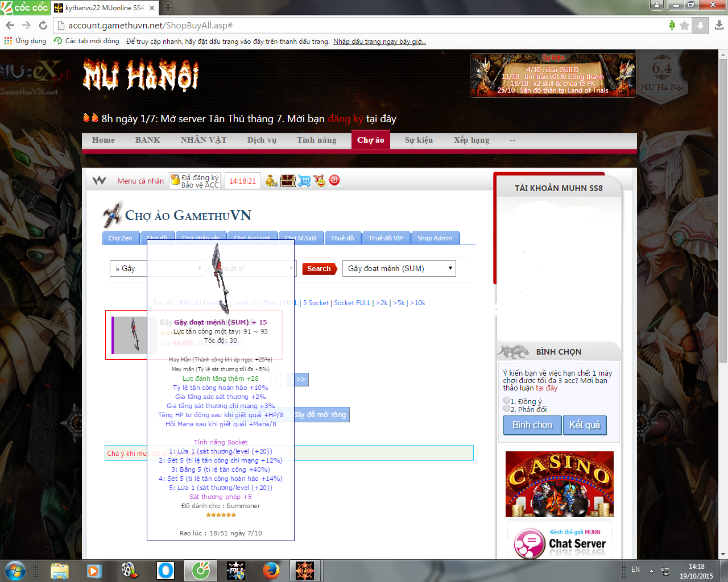Open the blue O app in taskbar
The height and width of the screenshot is (582, 728).
point(166,570)
